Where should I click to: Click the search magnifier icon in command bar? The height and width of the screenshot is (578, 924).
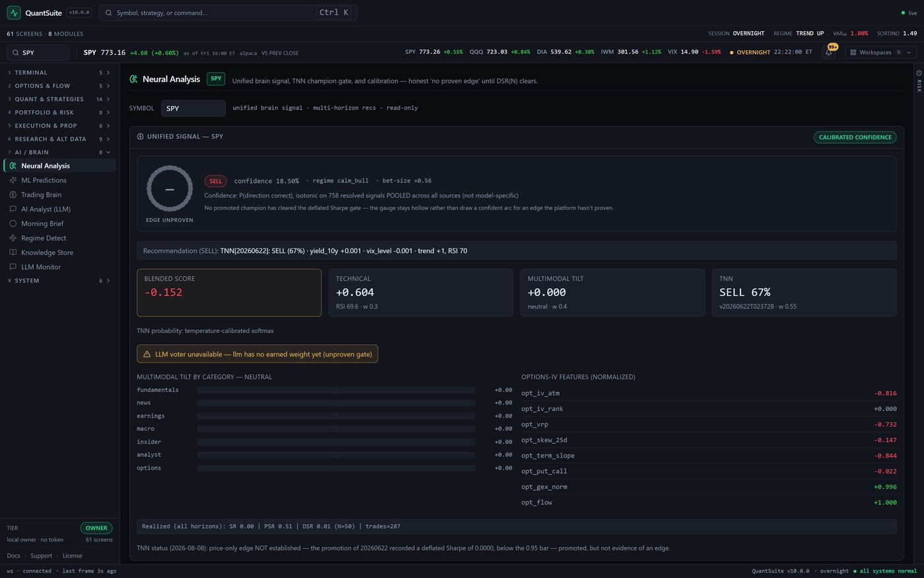pyautogui.click(x=109, y=13)
